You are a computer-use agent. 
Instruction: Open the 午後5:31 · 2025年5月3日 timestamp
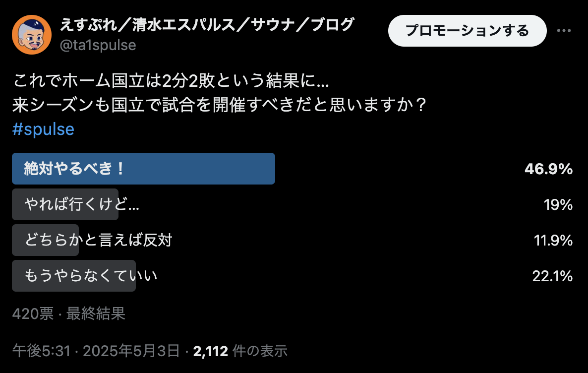[x=96, y=351]
